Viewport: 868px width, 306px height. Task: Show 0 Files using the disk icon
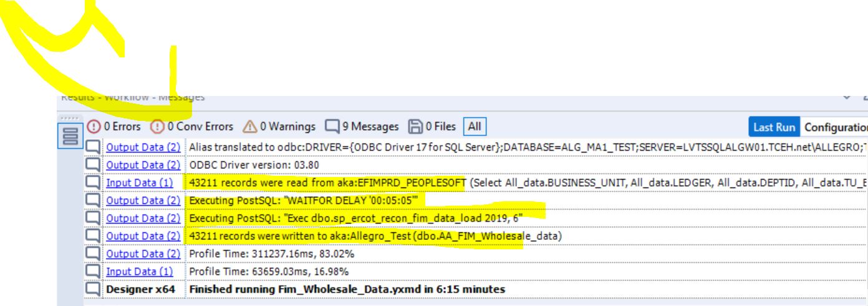coord(415,127)
